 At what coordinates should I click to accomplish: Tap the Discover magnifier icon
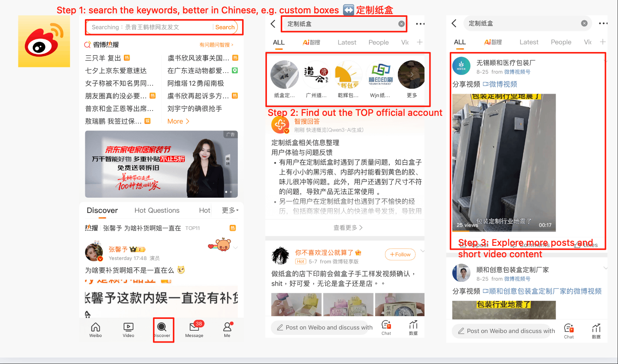click(162, 327)
